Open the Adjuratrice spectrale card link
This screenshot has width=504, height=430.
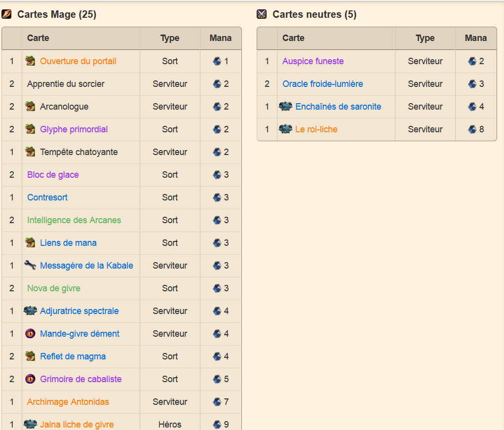(79, 311)
